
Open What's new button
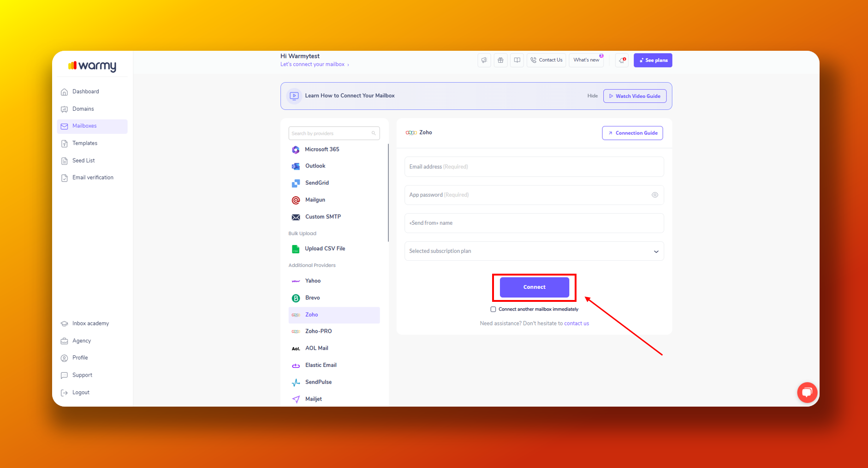coord(586,60)
